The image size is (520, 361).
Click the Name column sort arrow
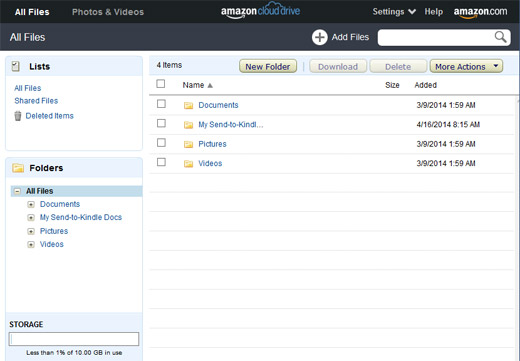coord(210,85)
